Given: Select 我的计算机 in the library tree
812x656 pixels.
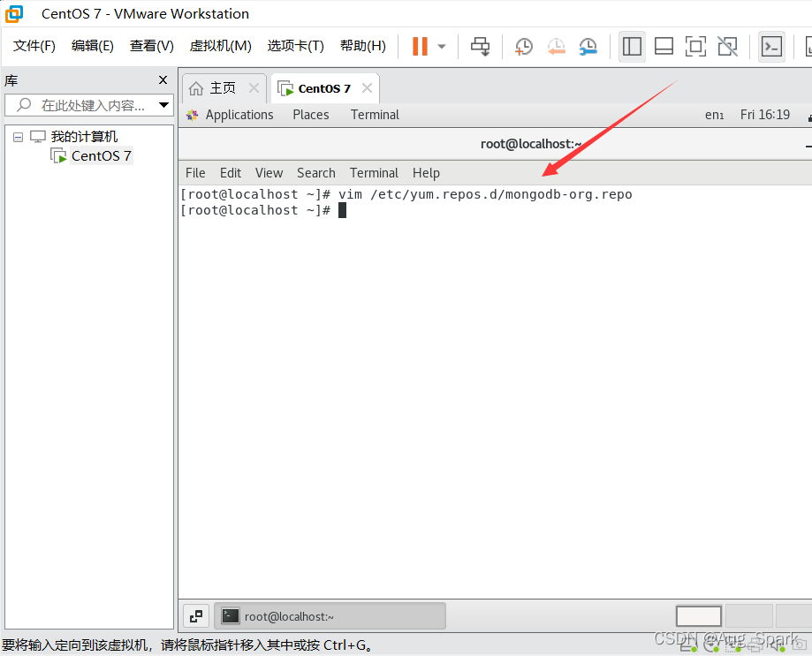Looking at the screenshot, I should tap(84, 137).
